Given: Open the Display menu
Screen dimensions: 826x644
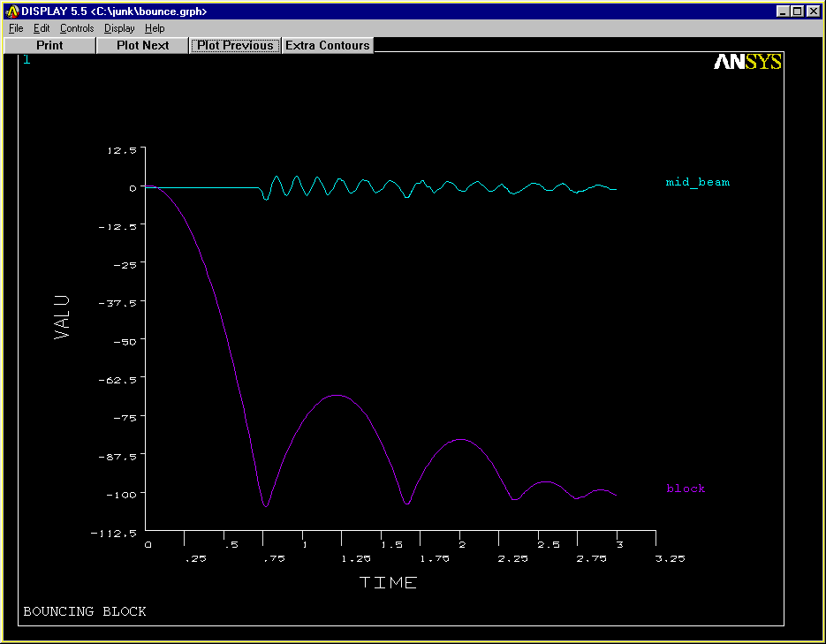Looking at the screenshot, I should (x=119, y=28).
